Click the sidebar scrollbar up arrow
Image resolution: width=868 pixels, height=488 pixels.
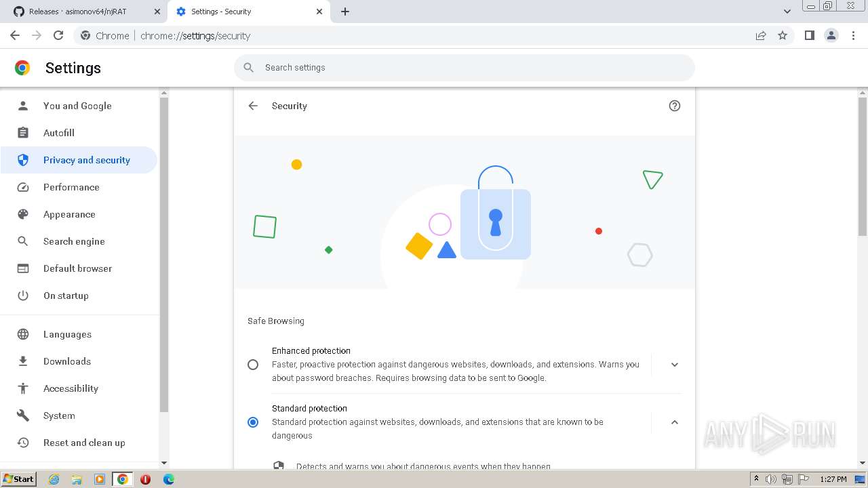(x=163, y=93)
